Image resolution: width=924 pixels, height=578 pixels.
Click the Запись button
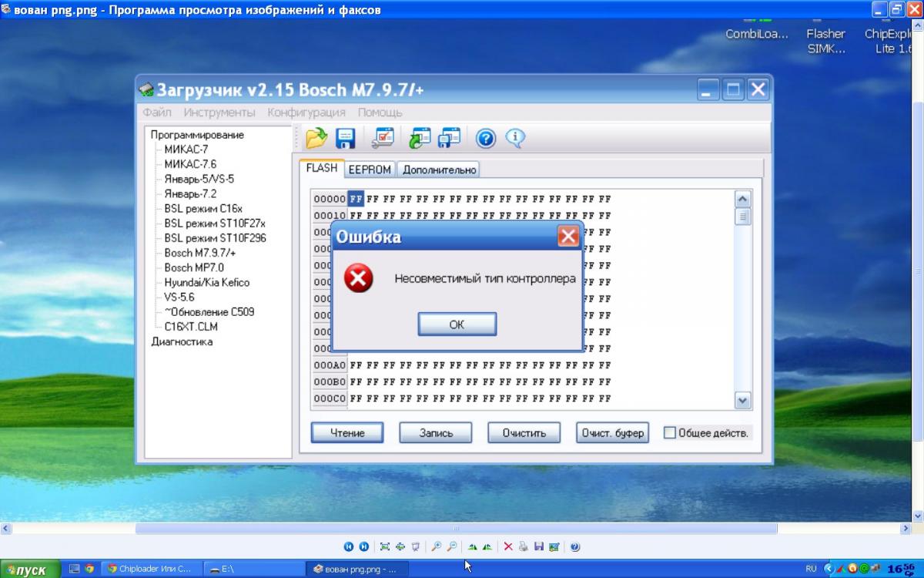tap(436, 432)
